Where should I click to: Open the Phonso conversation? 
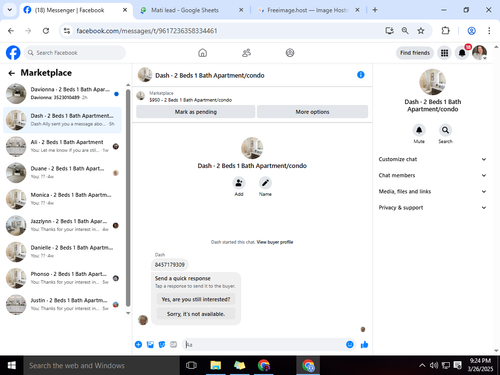(x=62, y=278)
